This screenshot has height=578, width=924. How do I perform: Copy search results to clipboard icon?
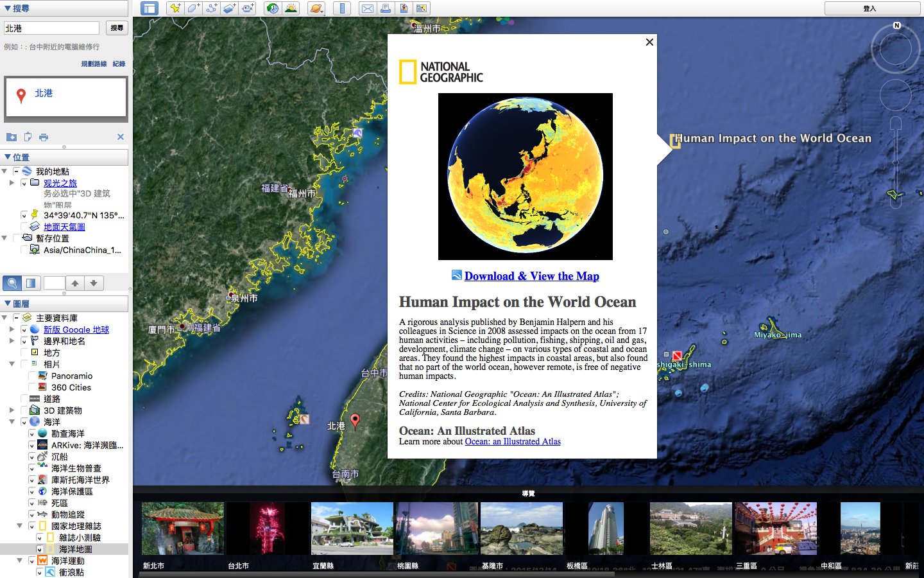click(x=28, y=137)
